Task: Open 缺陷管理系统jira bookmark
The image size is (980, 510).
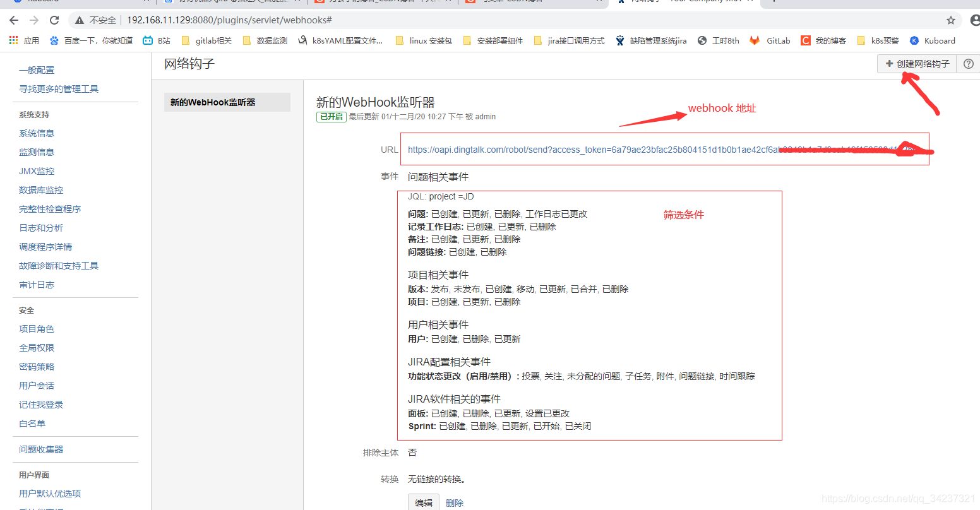Action: 651,40
